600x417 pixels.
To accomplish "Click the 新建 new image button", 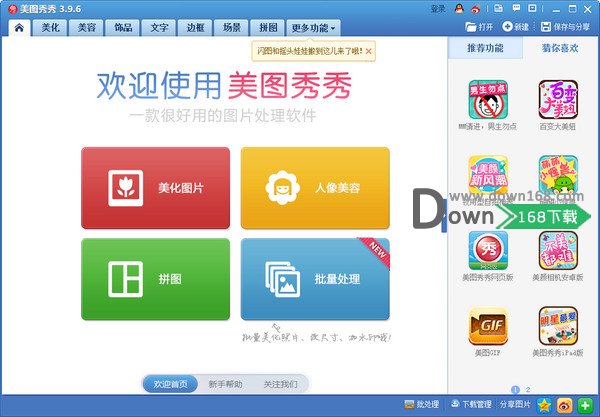I will click(x=515, y=27).
